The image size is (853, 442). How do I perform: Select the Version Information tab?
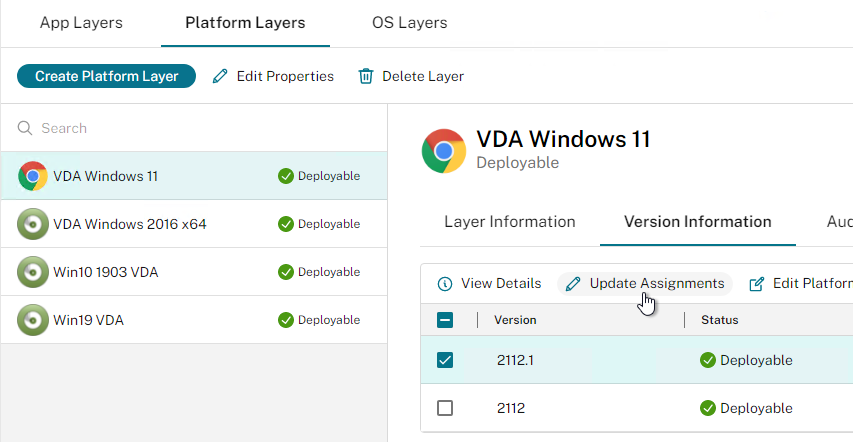pos(697,222)
